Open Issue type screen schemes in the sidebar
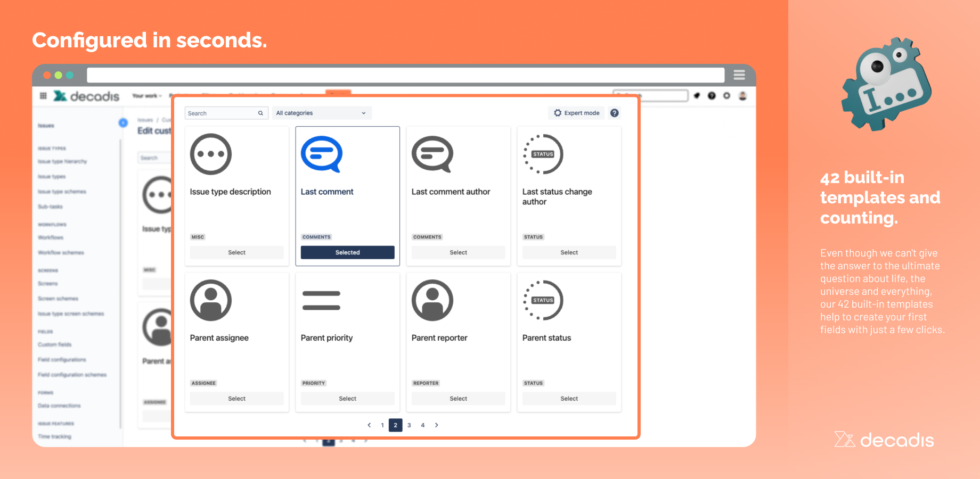This screenshot has height=479, width=980. 71,314
